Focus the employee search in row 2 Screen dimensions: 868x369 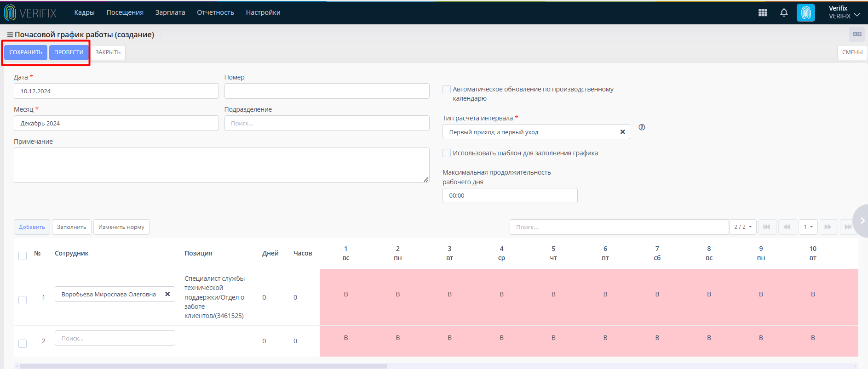point(115,338)
